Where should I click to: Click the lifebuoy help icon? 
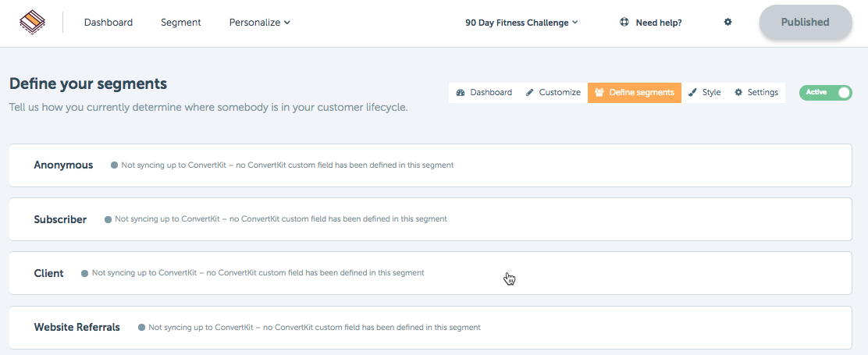coord(624,23)
